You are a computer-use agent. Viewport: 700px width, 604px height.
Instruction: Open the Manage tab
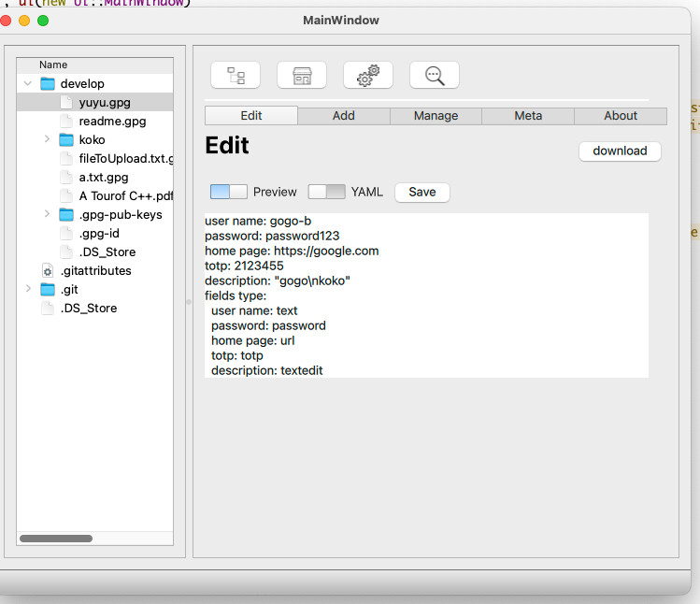tap(436, 116)
